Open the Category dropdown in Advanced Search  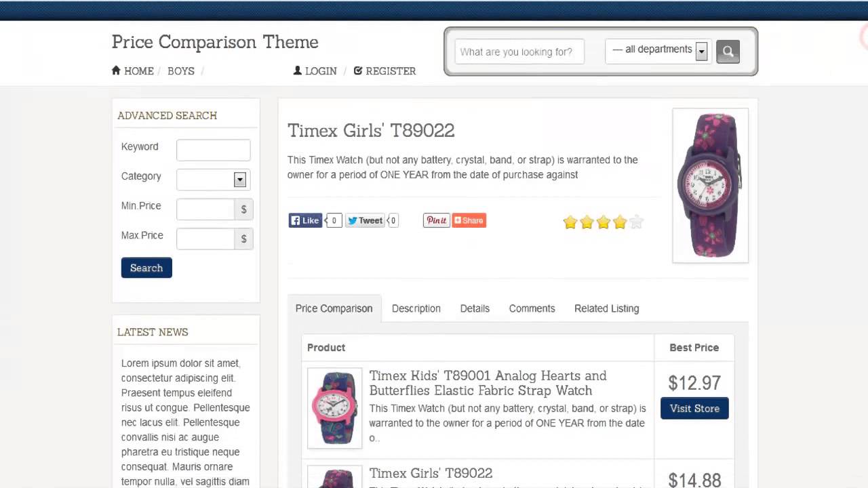(213, 180)
